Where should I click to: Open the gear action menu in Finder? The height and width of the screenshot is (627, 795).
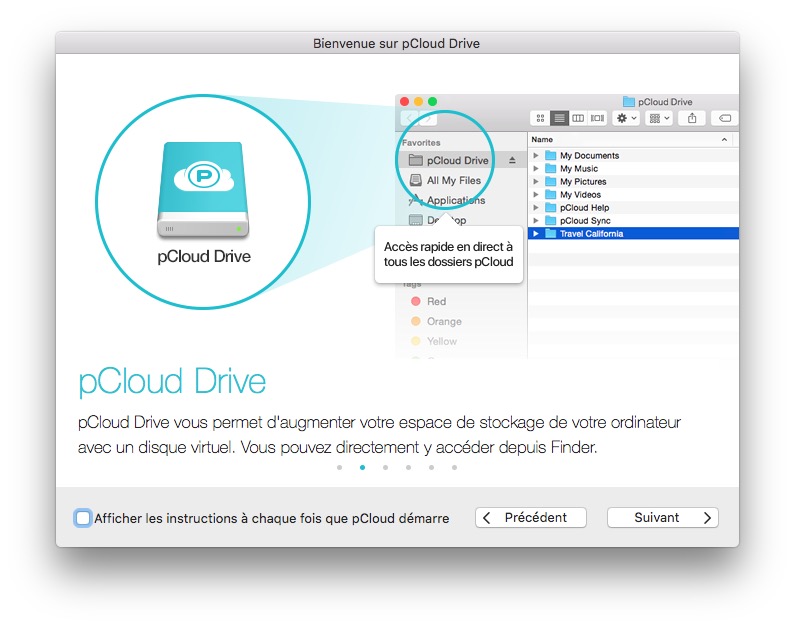click(x=626, y=118)
